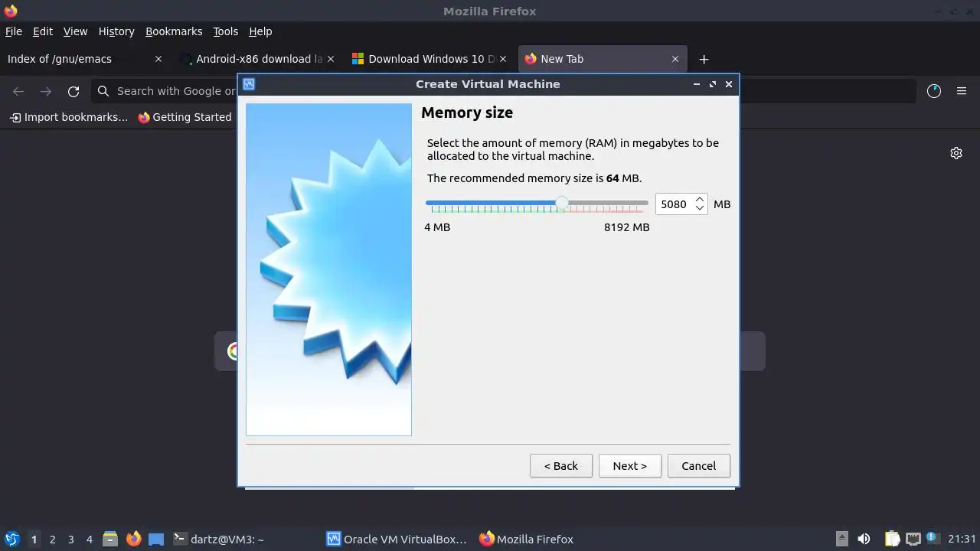Open a new Firefox tab with plus
Viewport: 980px width, 551px height.
coord(704,59)
